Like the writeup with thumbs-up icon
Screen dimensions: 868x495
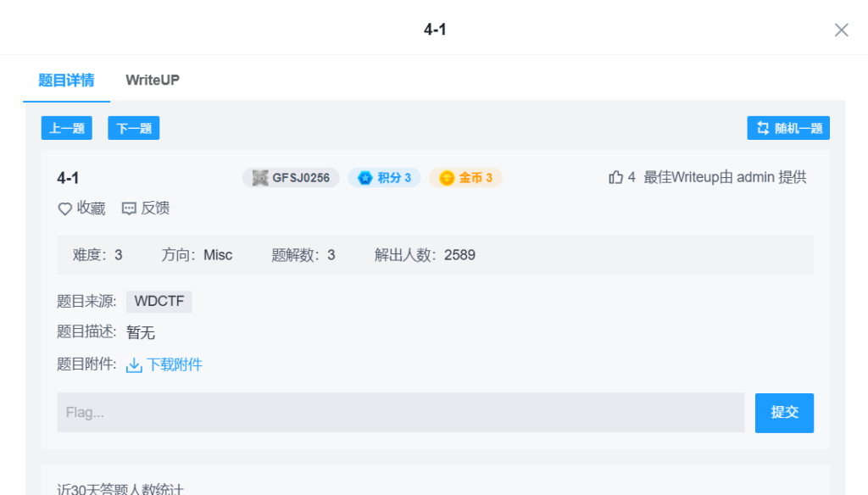[616, 177]
